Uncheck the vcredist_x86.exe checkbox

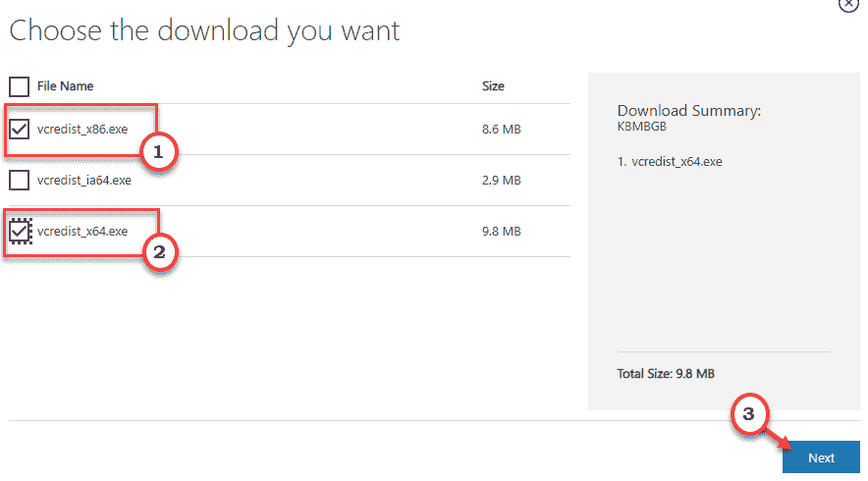pyautogui.click(x=19, y=129)
